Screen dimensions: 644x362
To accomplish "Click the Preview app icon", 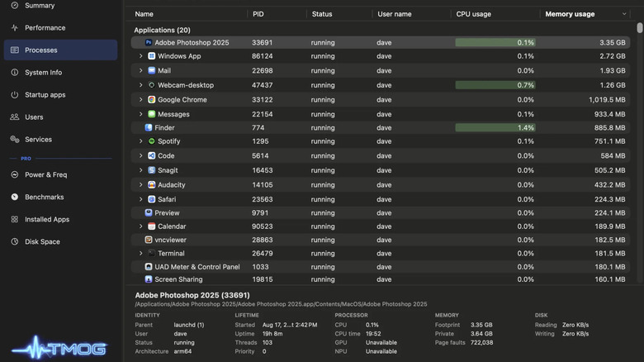I will 149,212.
